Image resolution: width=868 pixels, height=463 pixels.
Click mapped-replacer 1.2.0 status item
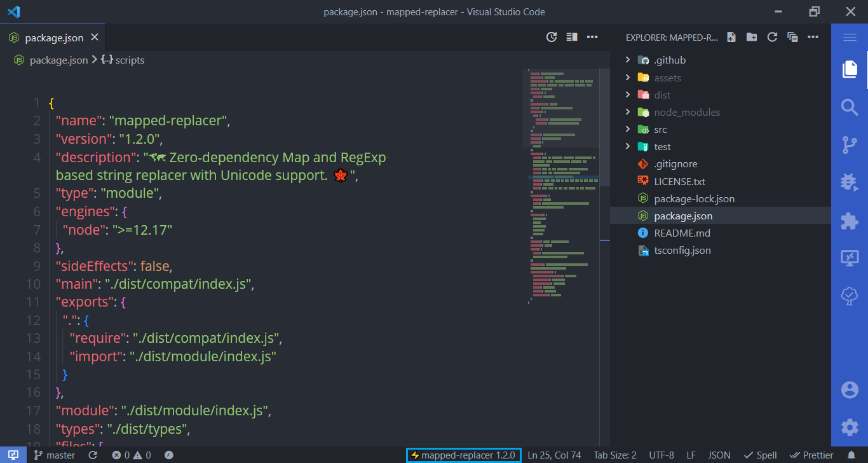(463, 455)
